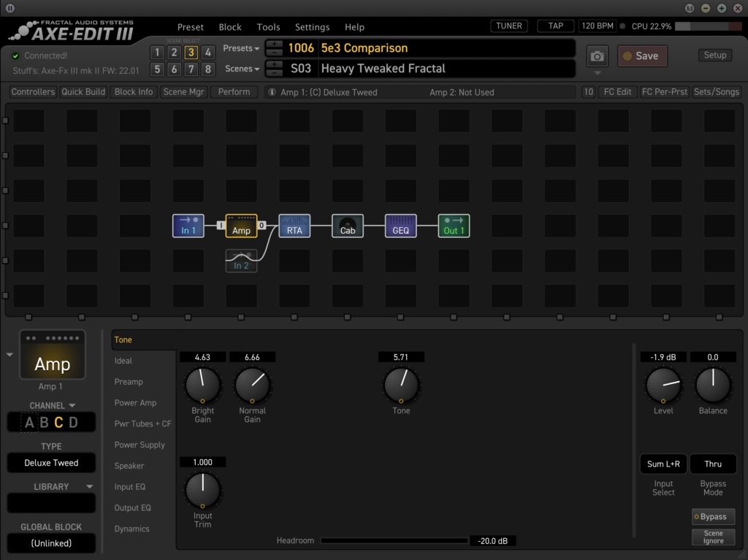
Task: Switch to amp channel D
Action: [x=74, y=423]
